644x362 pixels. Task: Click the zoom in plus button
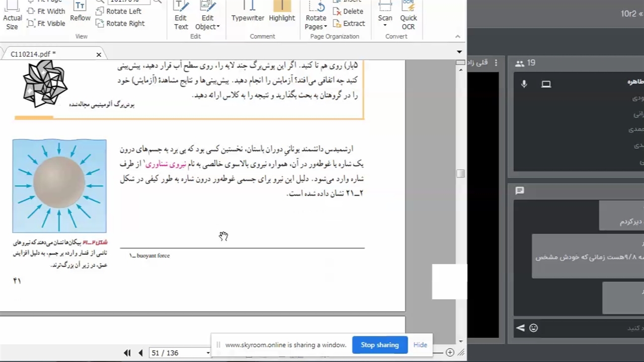[x=450, y=352]
